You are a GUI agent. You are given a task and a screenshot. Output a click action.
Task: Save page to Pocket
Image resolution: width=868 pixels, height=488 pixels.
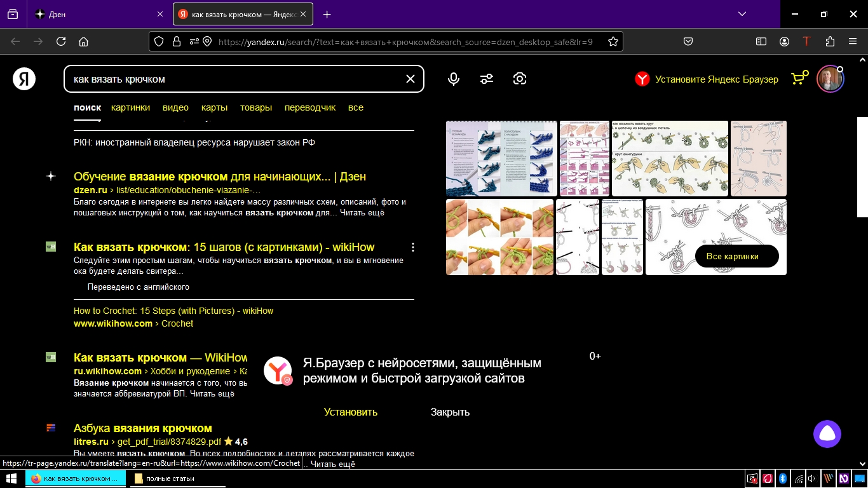click(688, 41)
